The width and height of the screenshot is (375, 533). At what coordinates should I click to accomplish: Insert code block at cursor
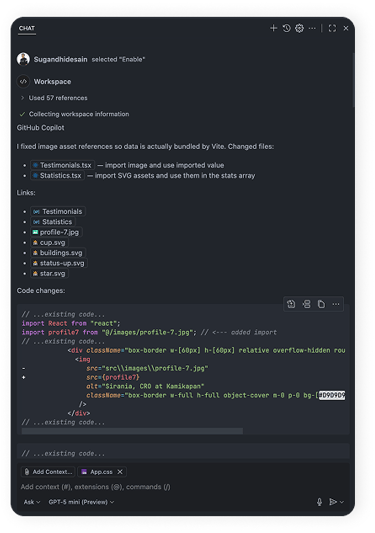(x=306, y=304)
